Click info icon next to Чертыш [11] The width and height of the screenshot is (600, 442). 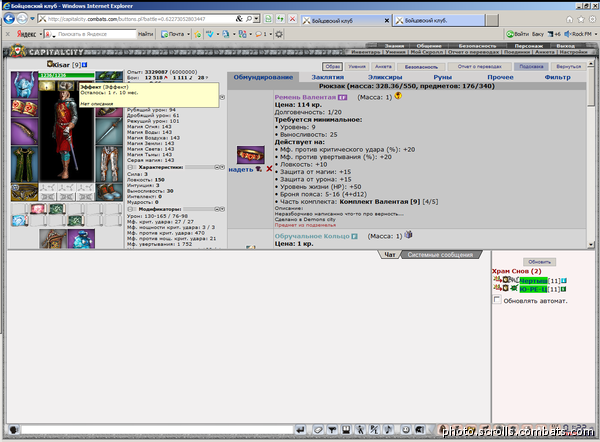coord(564,281)
